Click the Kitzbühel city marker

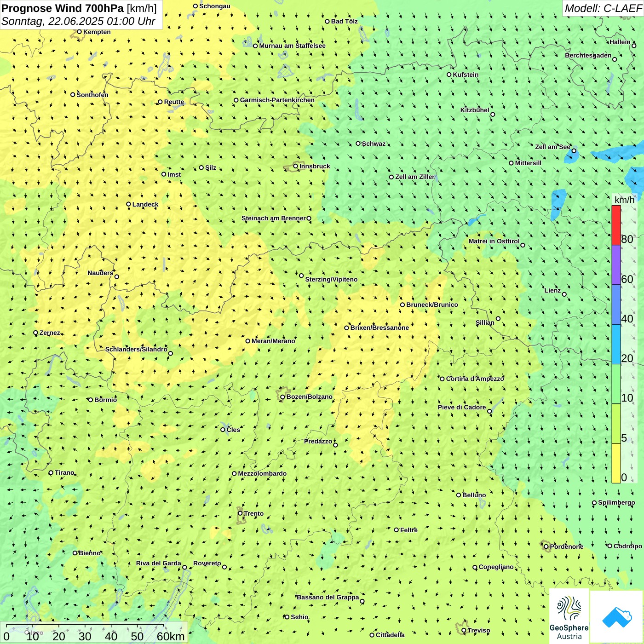pyautogui.click(x=493, y=115)
